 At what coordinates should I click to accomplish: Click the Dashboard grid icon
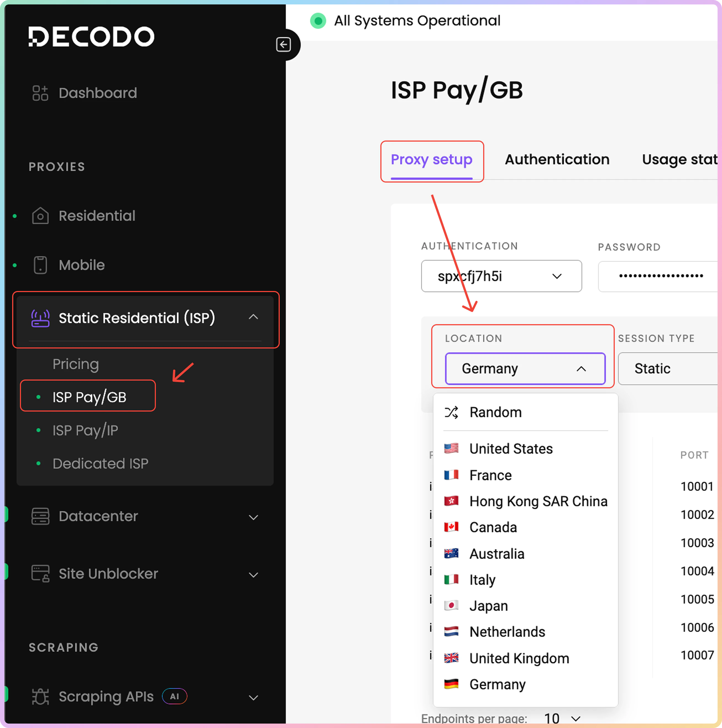(40, 93)
